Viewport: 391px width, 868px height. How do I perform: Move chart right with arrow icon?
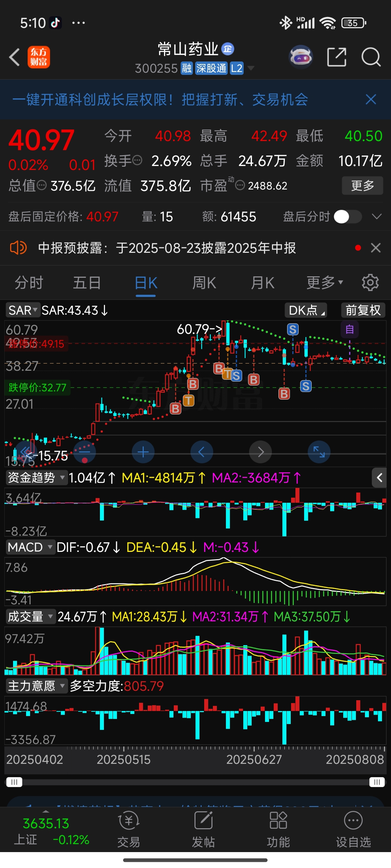(260, 452)
